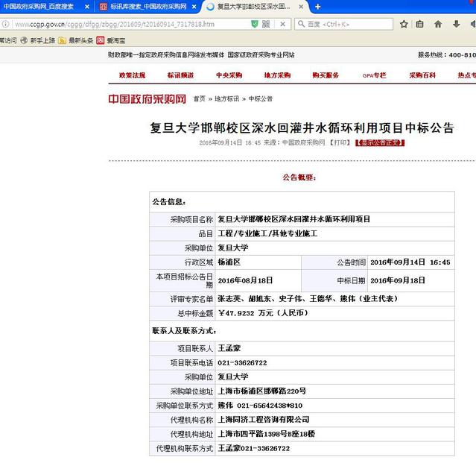Close the 中国政府采购网_百度搜索 tab
The image size is (476, 463).
click(87, 7)
